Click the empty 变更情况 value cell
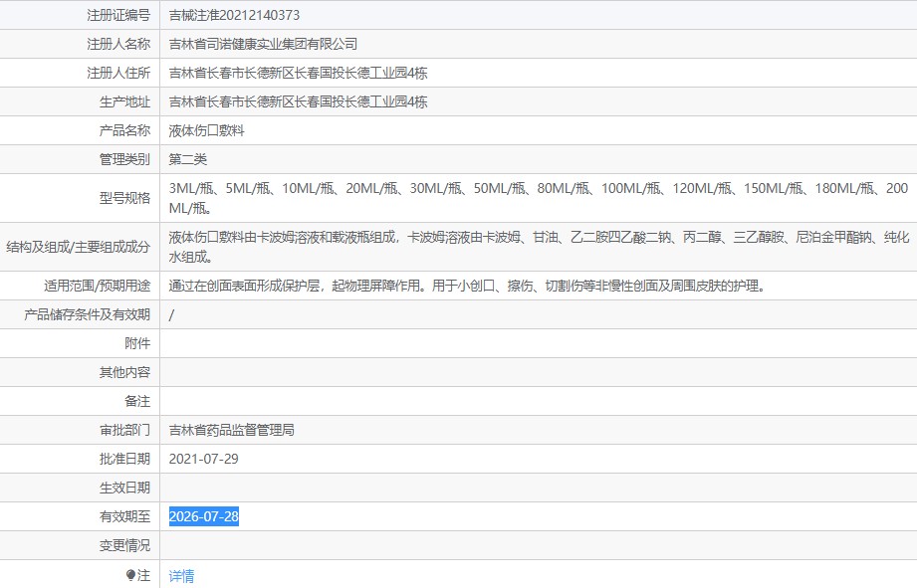Screen dimensions: 917x588 point(538,545)
